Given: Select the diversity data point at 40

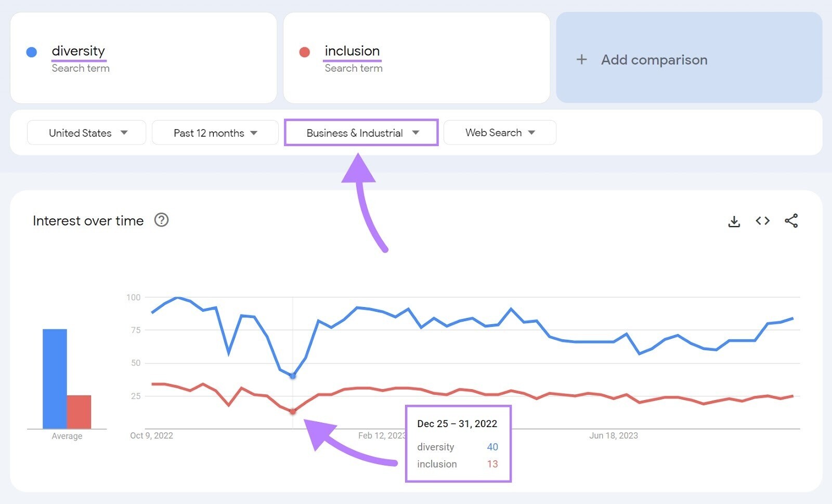Looking at the screenshot, I should (293, 376).
